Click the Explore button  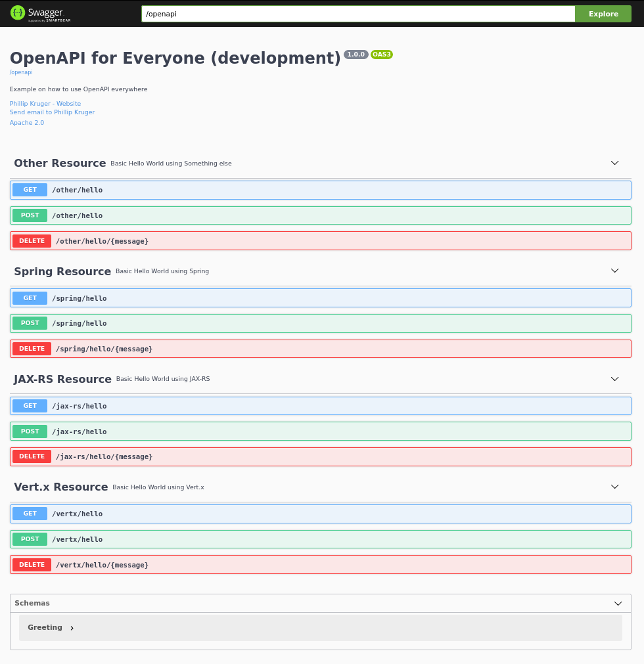(603, 13)
